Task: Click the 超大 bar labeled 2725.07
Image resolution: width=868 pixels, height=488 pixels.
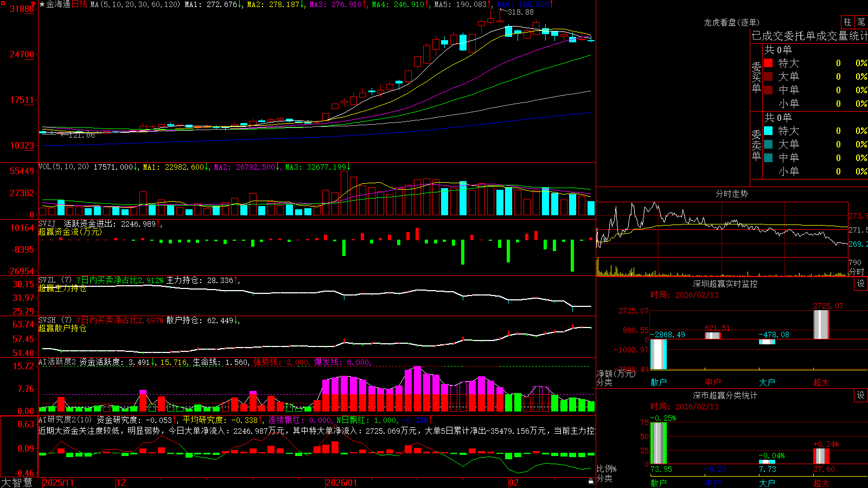Action: coord(821,325)
